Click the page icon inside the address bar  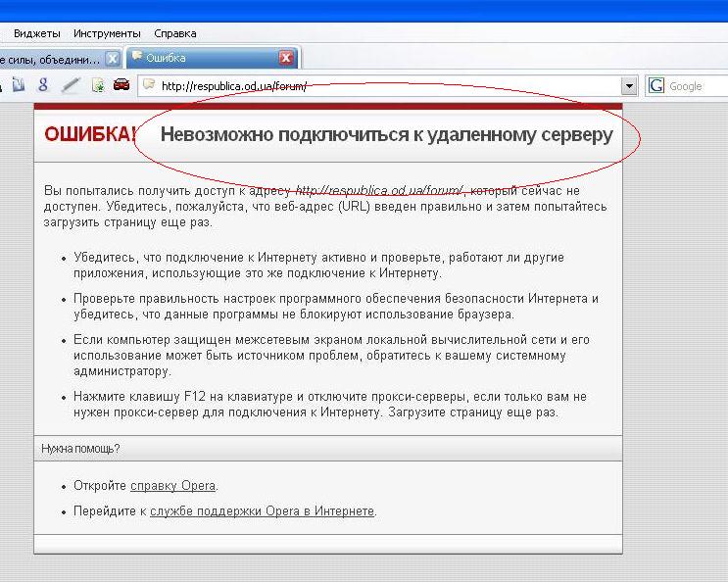click(149, 85)
